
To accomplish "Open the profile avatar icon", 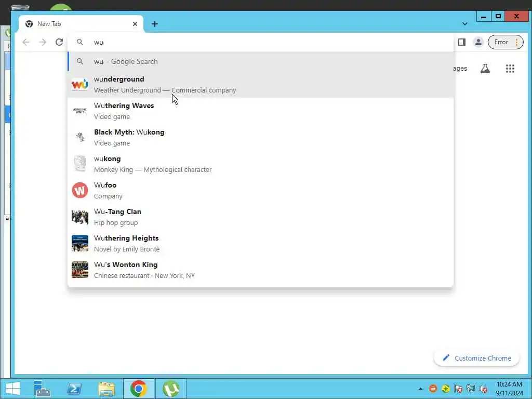I will 478,42.
